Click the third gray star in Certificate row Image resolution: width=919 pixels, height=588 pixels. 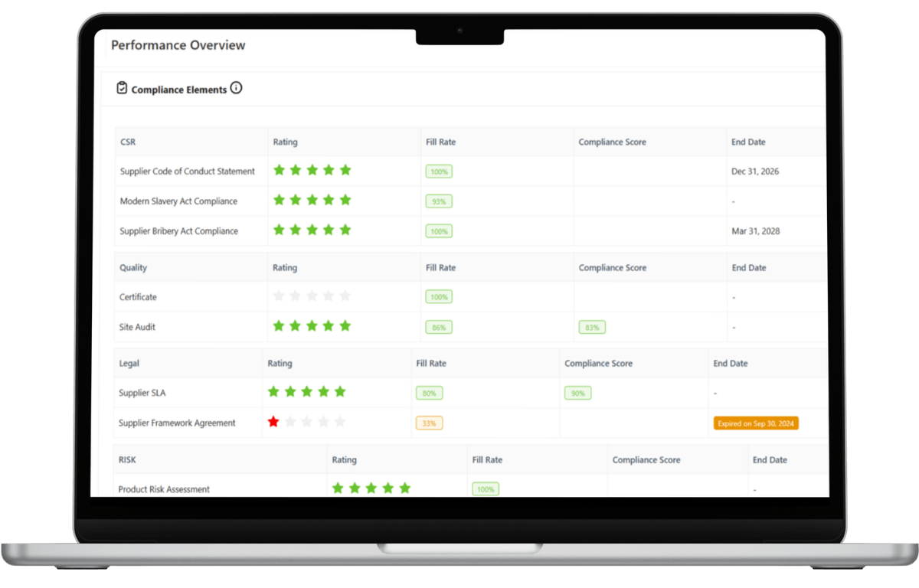coord(312,296)
